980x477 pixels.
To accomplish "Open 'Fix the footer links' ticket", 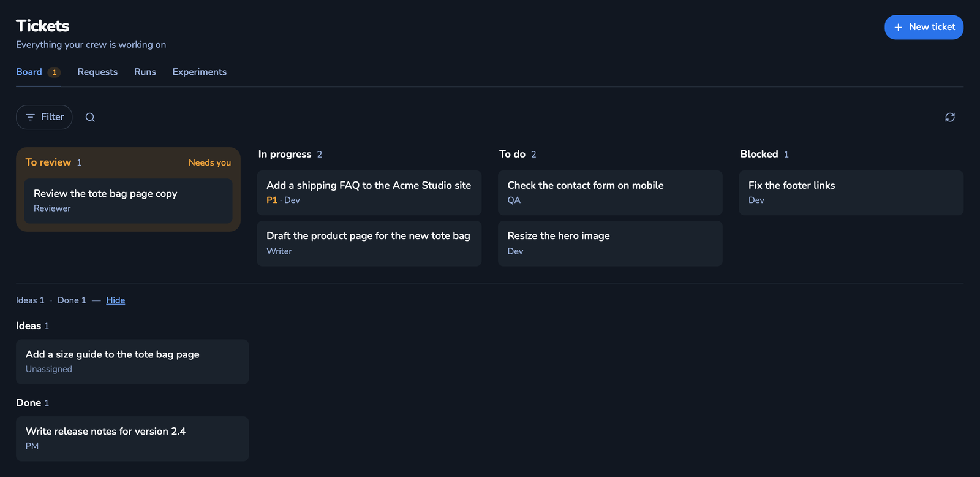I will click(x=851, y=193).
